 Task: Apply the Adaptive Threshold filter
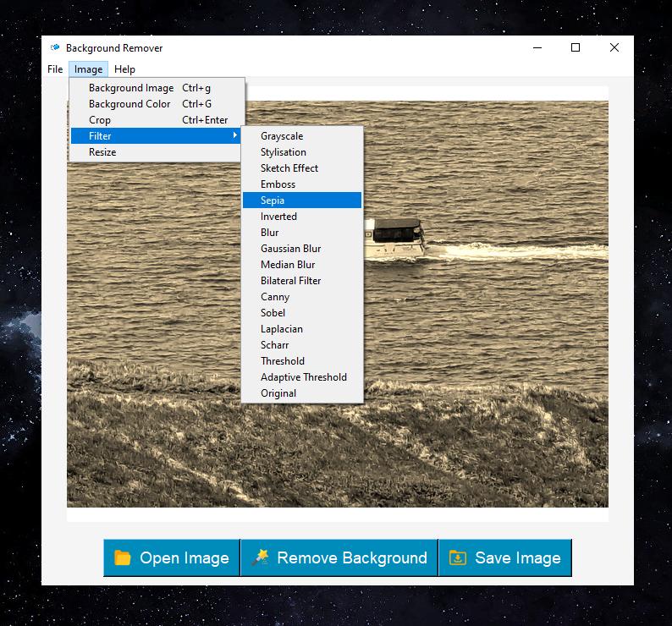303,377
